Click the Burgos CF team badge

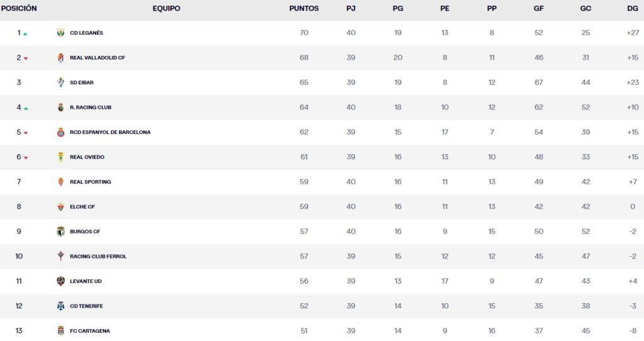point(60,232)
